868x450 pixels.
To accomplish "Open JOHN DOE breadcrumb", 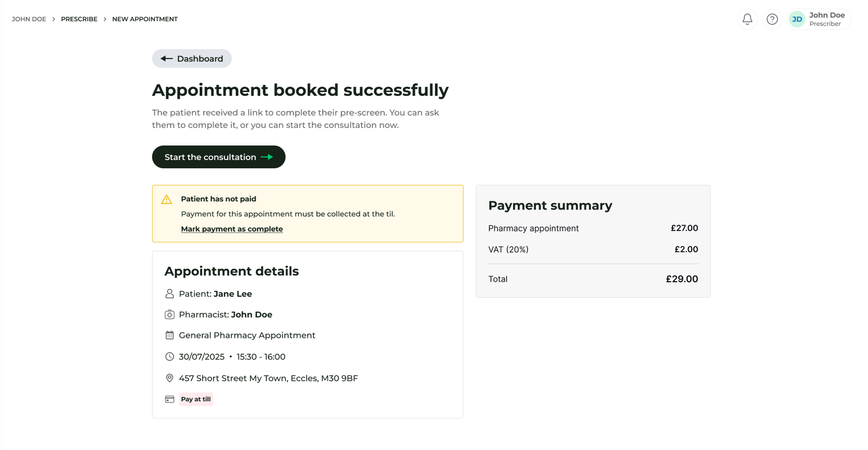I will tap(29, 19).
